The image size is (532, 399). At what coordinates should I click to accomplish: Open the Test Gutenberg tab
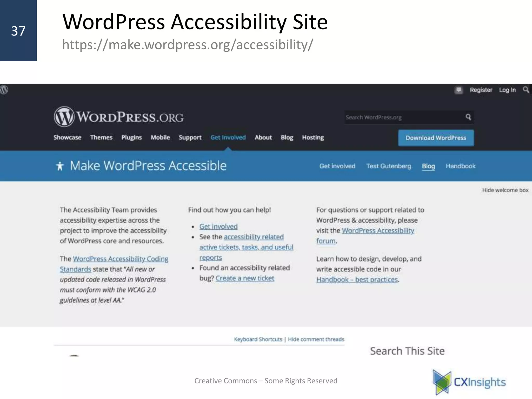[389, 166]
